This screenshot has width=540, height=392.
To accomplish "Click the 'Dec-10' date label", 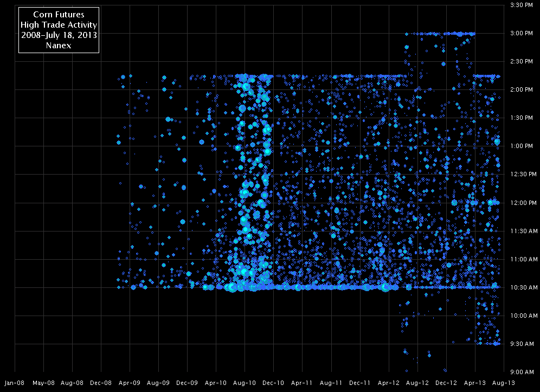I will point(273,383).
